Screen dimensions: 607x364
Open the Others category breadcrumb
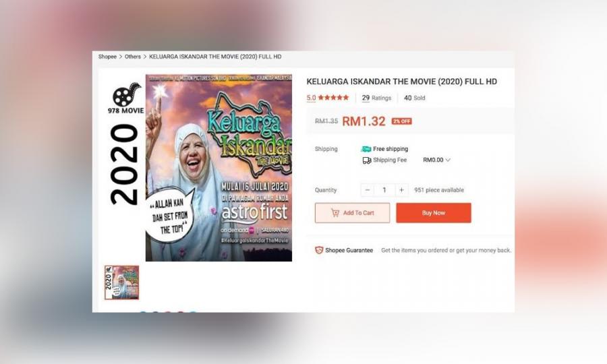[132, 57]
